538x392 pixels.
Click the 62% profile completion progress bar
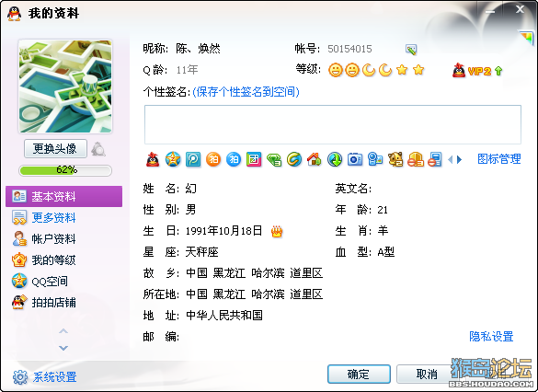tap(65, 170)
